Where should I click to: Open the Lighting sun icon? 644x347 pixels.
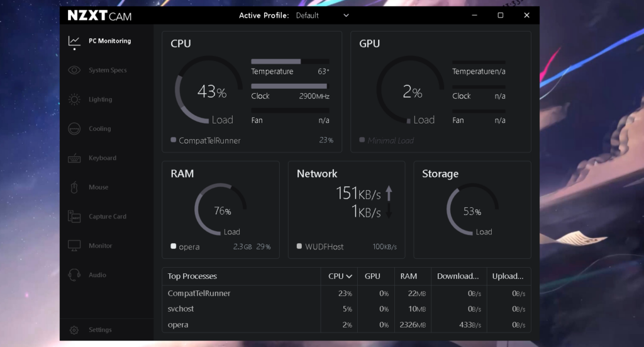point(74,100)
